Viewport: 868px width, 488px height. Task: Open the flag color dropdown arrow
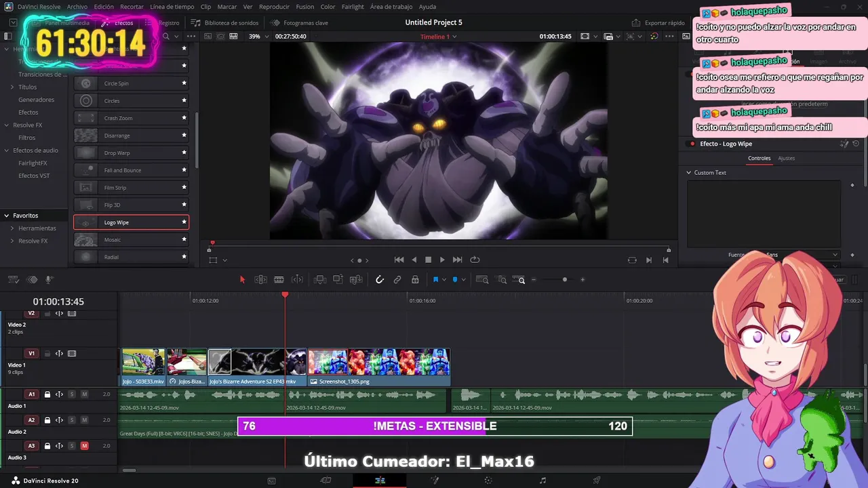pyautogui.click(x=444, y=279)
